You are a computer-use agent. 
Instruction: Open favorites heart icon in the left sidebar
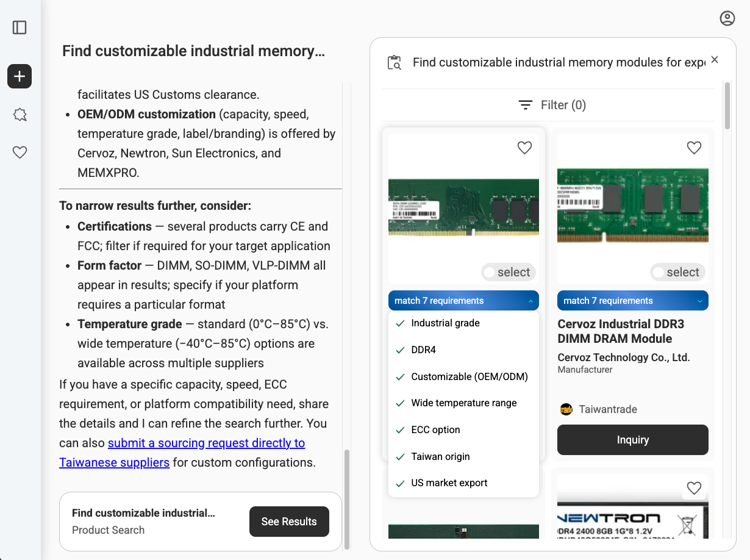20,153
